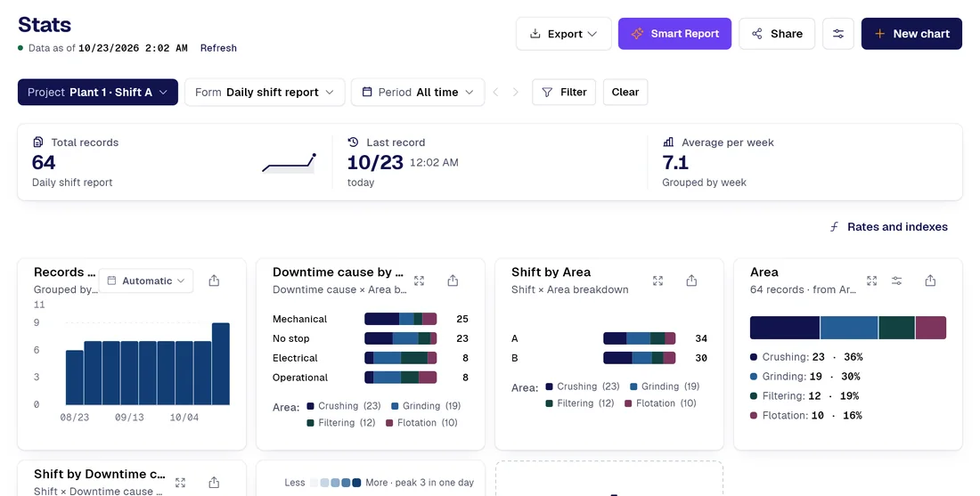Clear the active filters

pyautogui.click(x=625, y=92)
